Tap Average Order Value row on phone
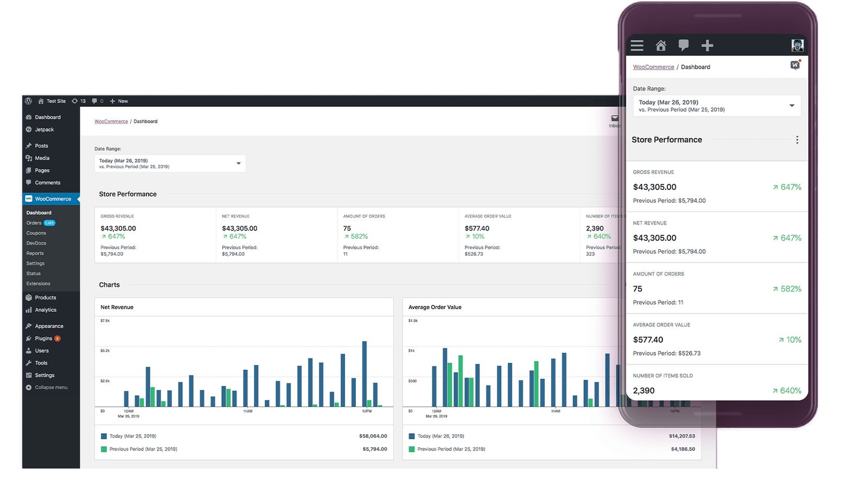 [x=717, y=339]
